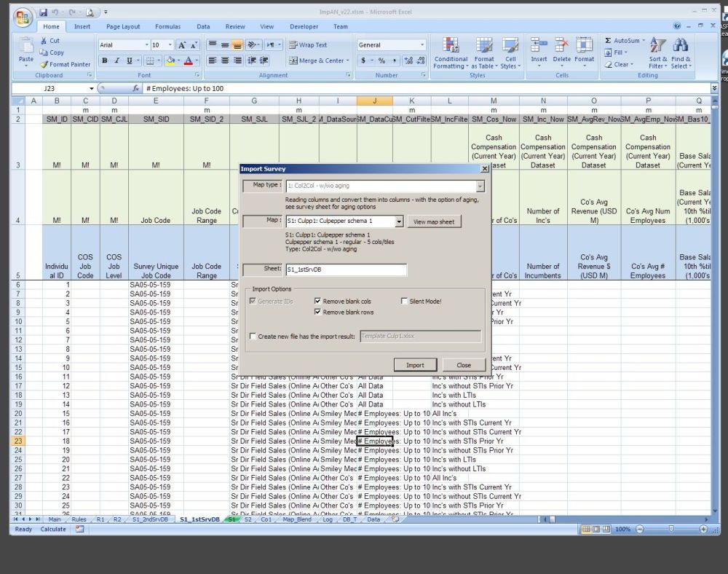The image size is (728, 574).
Task: Open the font size dropdown
Action: pos(170,45)
